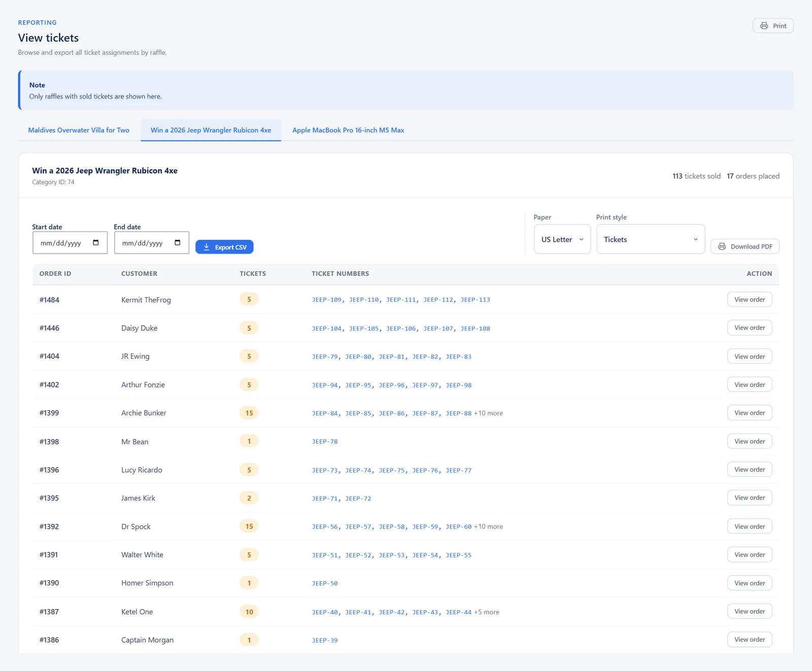Click ticket number JEEP-78
This screenshot has width=812, height=671.
coord(325,442)
